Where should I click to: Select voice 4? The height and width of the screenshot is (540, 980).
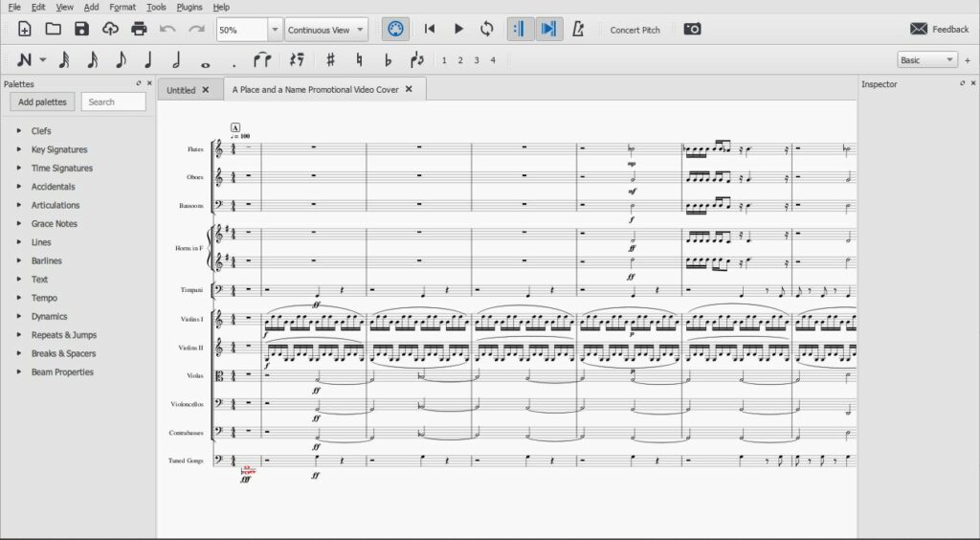(x=493, y=60)
